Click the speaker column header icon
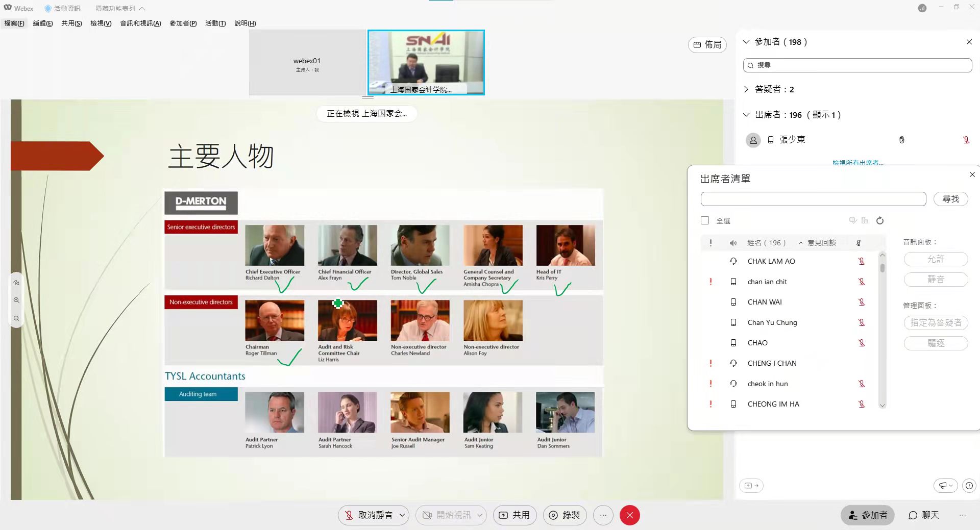 click(x=733, y=243)
